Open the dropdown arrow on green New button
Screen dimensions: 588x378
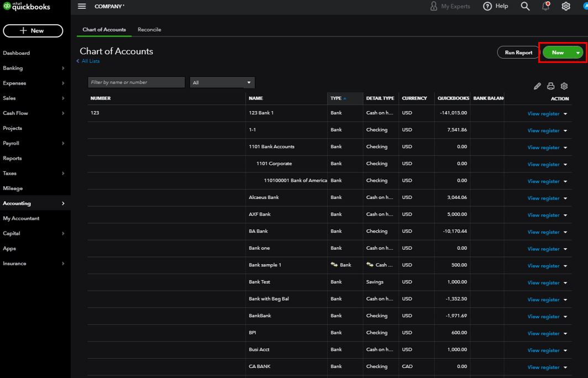pos(578,53)
